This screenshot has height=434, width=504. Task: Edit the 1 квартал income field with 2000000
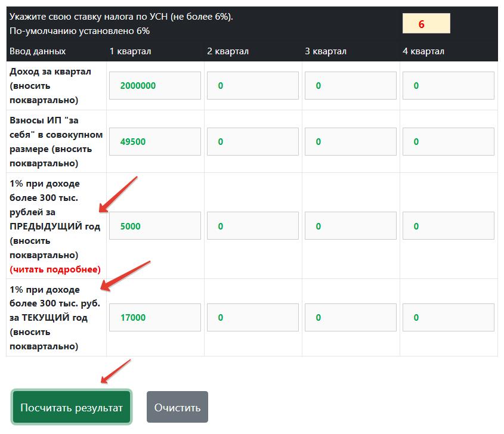[155, 85]
